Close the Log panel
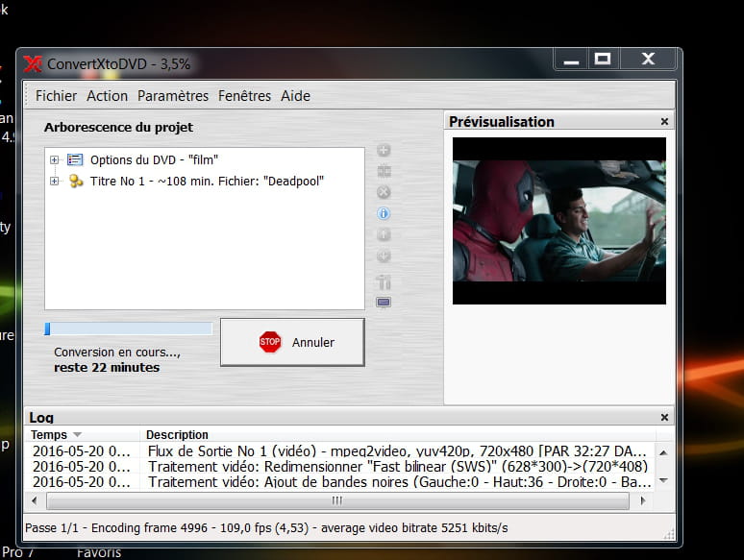The width and height of the screenshot is (744, 560). 664,417
